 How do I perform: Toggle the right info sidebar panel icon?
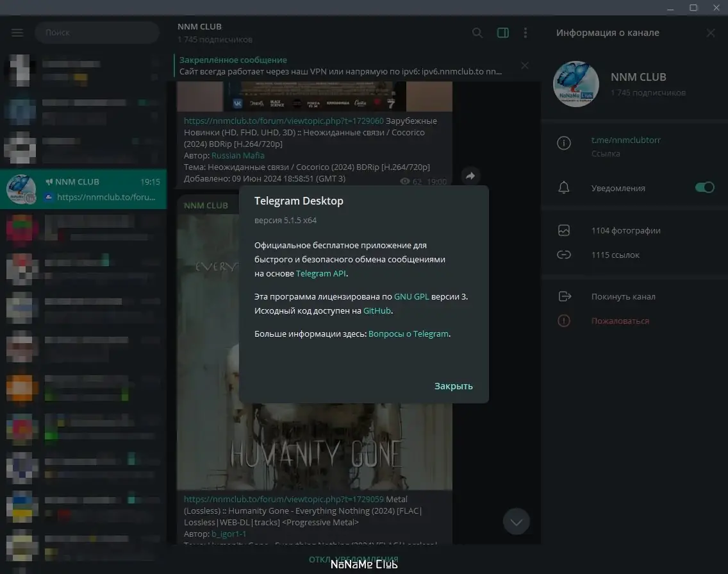503,33
